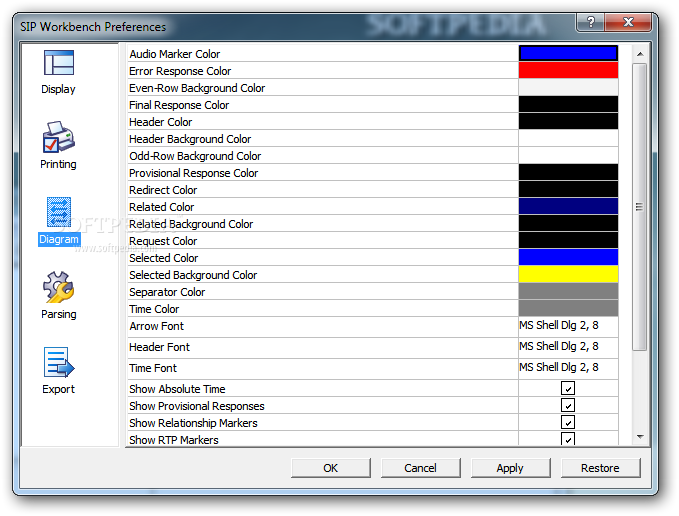This screenshot has width=679, height=516.
Task: Select the Related Background Color label
Action: [x=191, y=224]
